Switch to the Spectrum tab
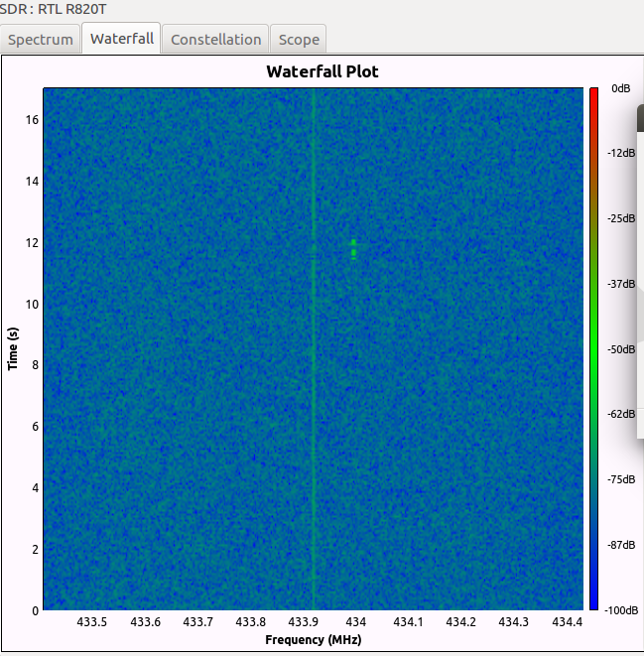This screenshot has width=644, height=656. [40, 40]
